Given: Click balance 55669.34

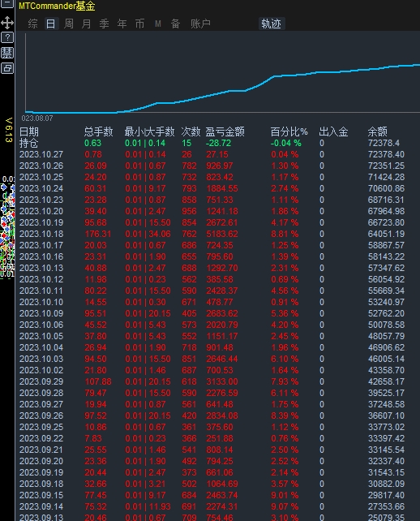Looking at the screenshot, I should point(386,291).
